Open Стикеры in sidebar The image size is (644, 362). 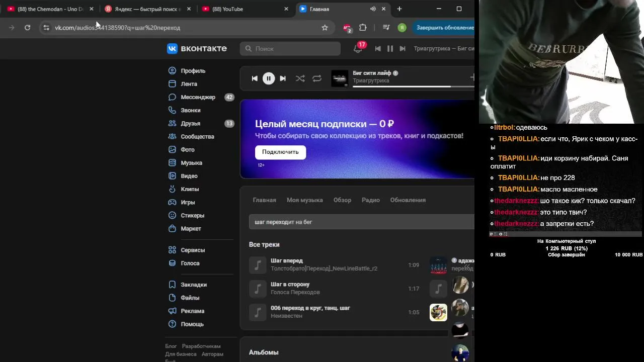pyautogui.click(x=186, y=215)
